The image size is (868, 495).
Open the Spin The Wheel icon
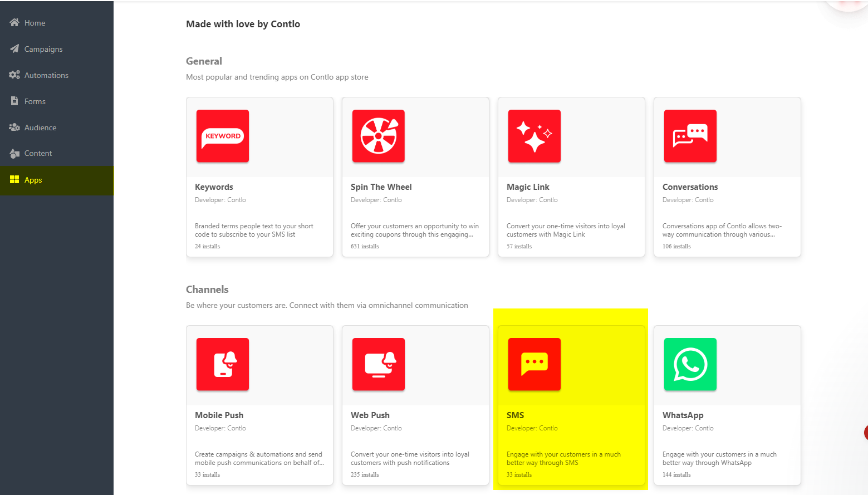click(379, 136)
